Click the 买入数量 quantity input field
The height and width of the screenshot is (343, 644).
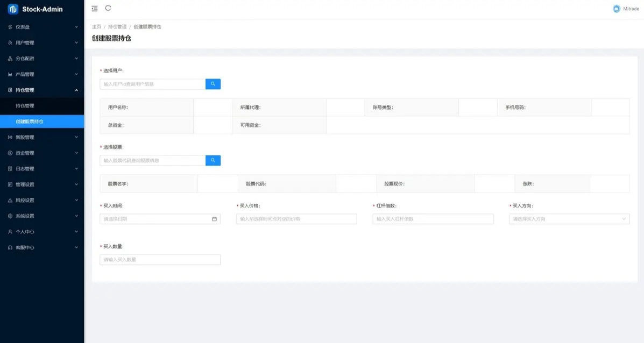click(160, 259)
